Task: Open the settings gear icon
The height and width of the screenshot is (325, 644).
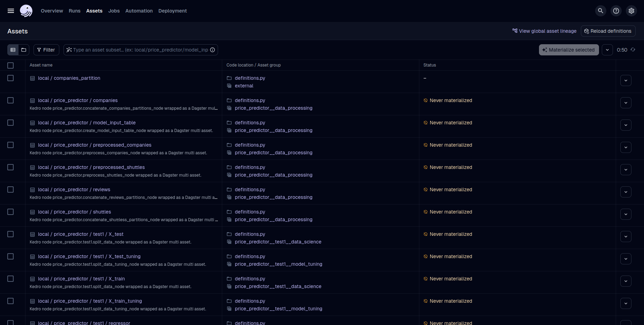Action: click(631, 11)
